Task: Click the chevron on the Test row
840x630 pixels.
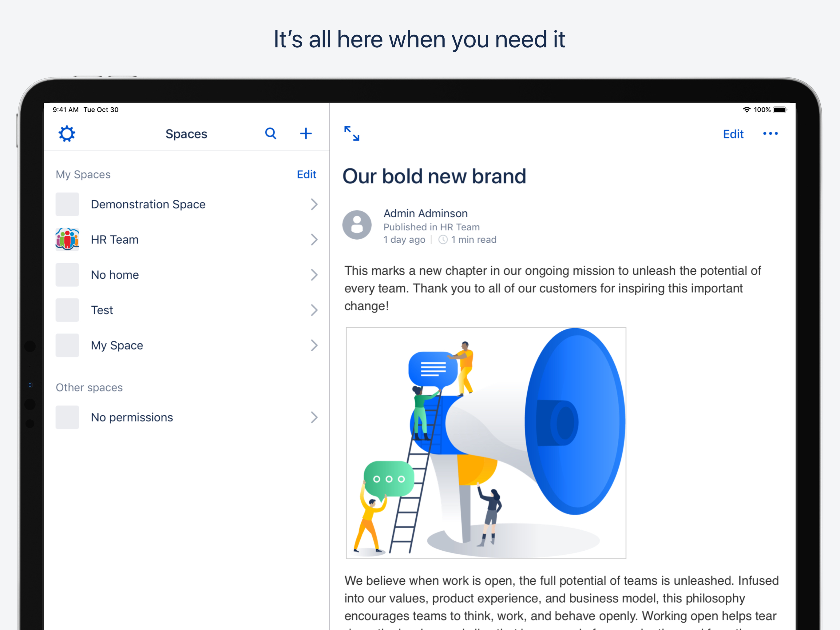Action: 314,310
